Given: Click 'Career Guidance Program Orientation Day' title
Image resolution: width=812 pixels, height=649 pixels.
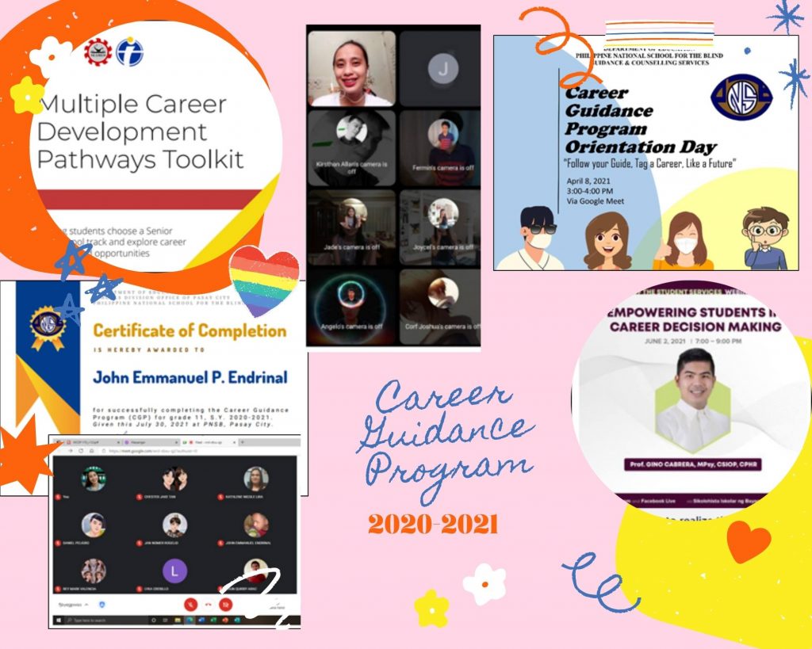Looking at the screenshot, I should click(x=641, y=120).
